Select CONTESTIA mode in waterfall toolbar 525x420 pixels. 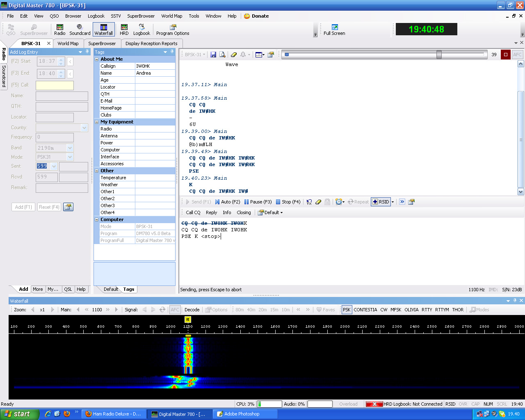tap(365, 310)
